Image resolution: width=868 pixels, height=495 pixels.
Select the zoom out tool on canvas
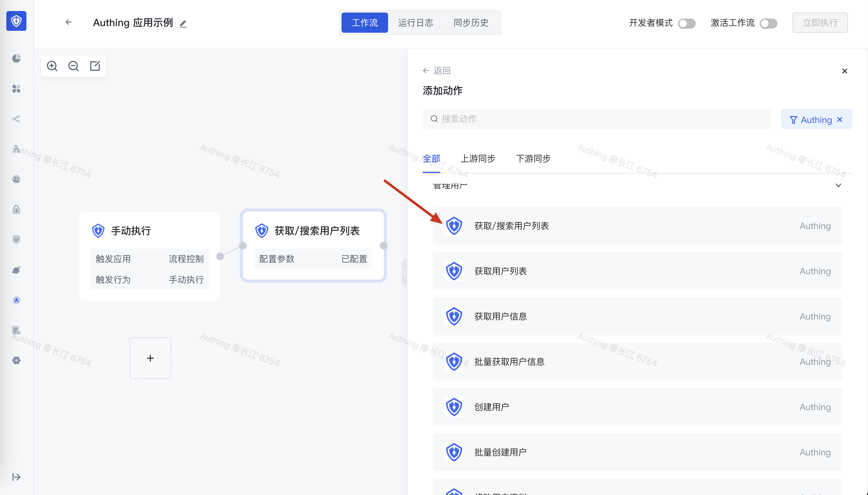(x=74, y=66)
